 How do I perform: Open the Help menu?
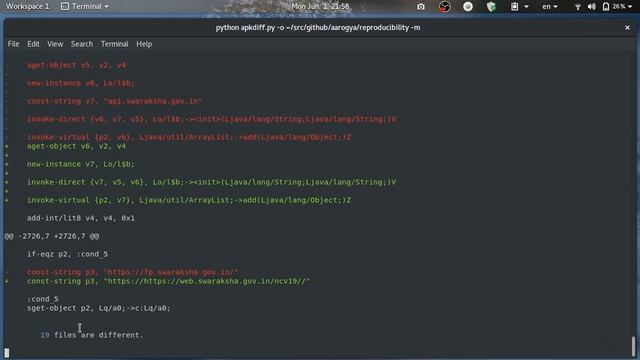[x=144, y=44]
